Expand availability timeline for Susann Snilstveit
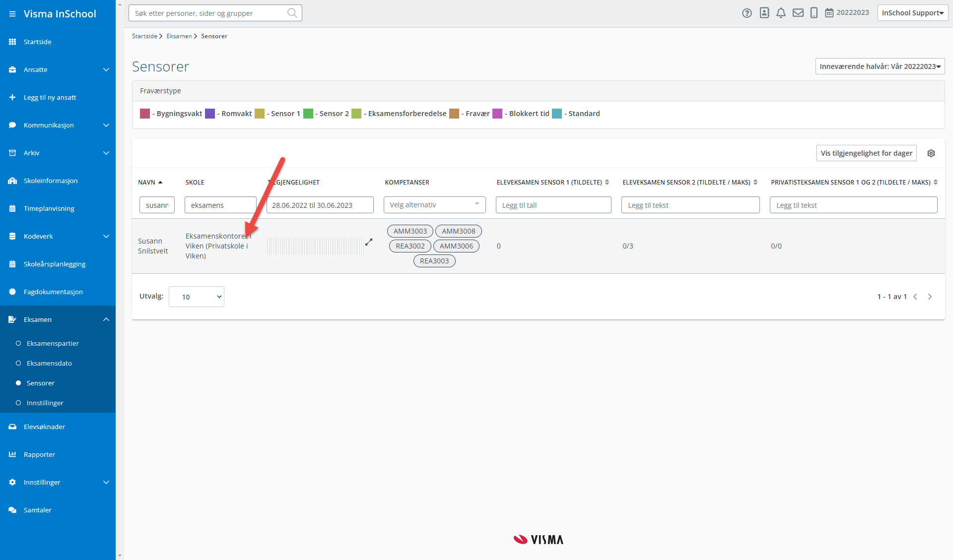The image size is (953, 560). pyautogui.click(x=369, y=242)
